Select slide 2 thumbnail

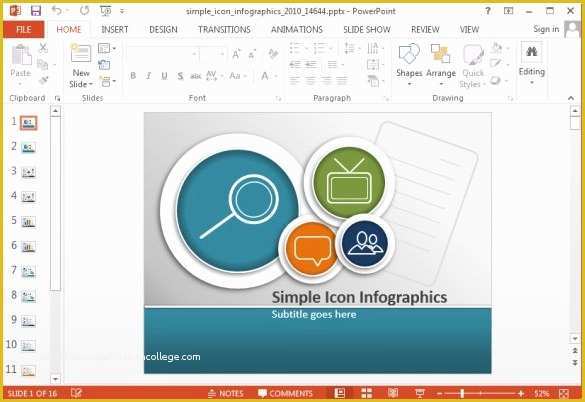28,148
